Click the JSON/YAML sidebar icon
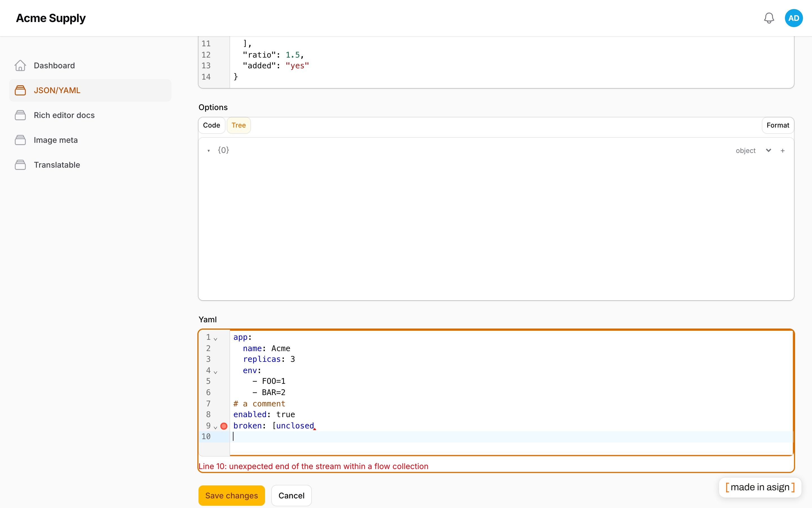Screen dimensions: 812x508 pos(20,90)
